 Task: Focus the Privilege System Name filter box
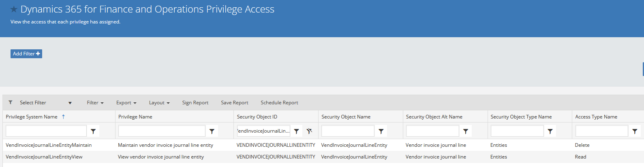pyautogui.click(x=46, y=131)
